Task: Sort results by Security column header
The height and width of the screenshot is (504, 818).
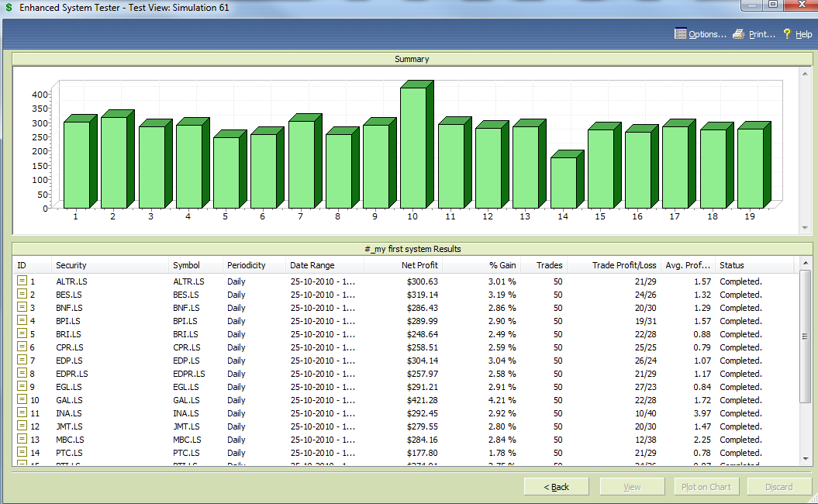Action: pos(110,265)
